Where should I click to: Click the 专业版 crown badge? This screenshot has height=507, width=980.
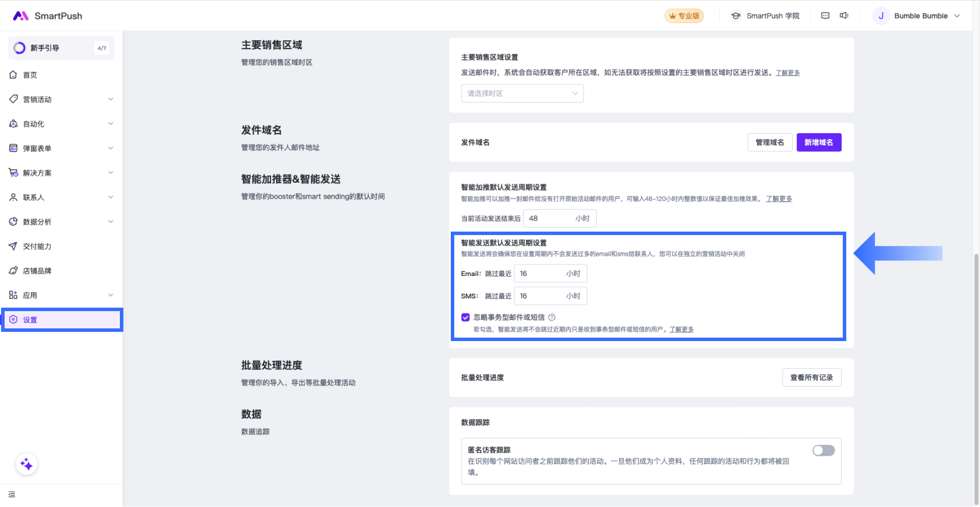click(x=684, y=16)
